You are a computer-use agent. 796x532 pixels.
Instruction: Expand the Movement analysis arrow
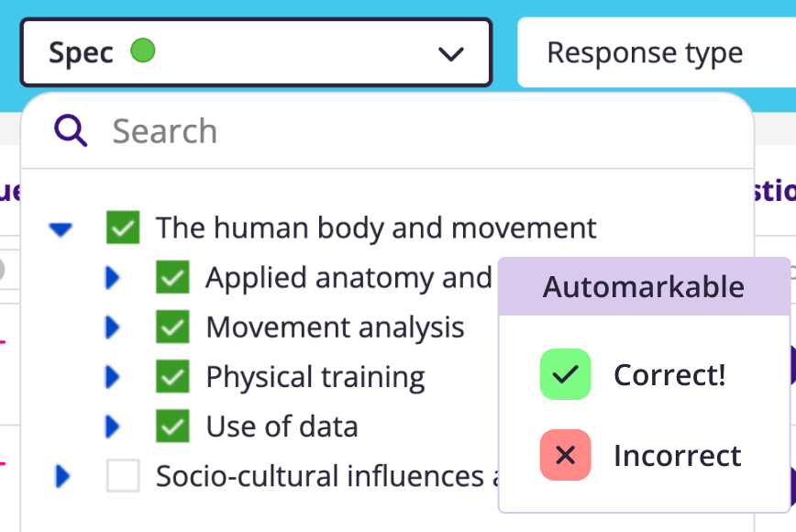pyautogui.click(x=112, y=327)
